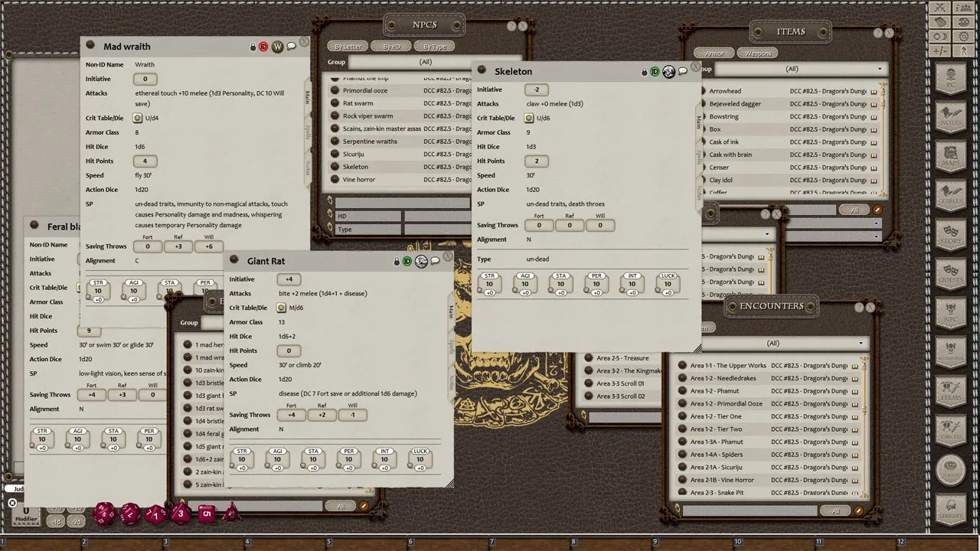Click the All button in Items window

pos(854,210)
